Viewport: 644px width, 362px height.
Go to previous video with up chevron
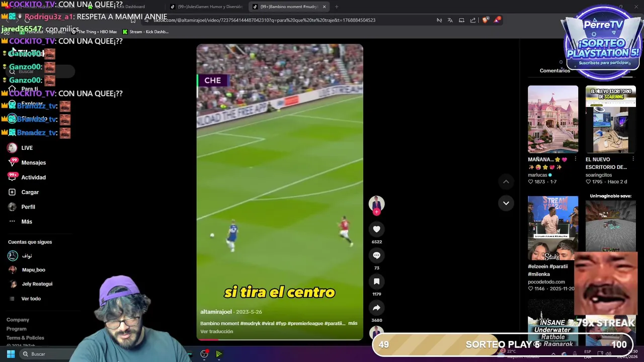pyautogui.click(x=506, y=182)
